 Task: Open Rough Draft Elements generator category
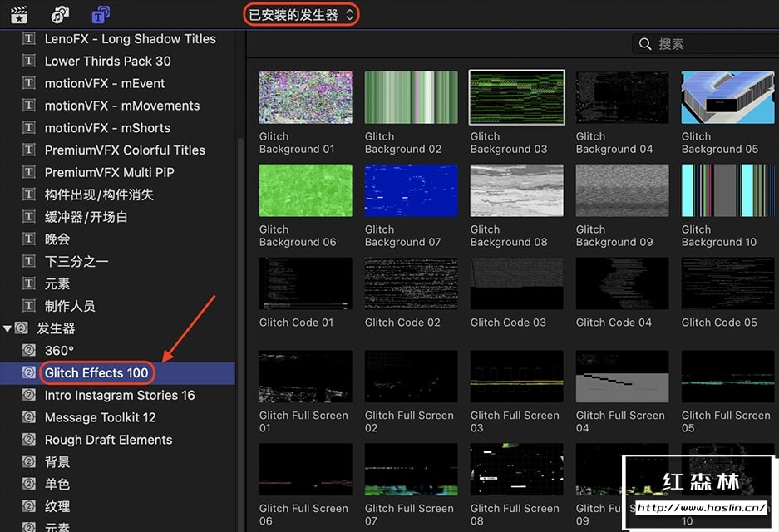108,440
